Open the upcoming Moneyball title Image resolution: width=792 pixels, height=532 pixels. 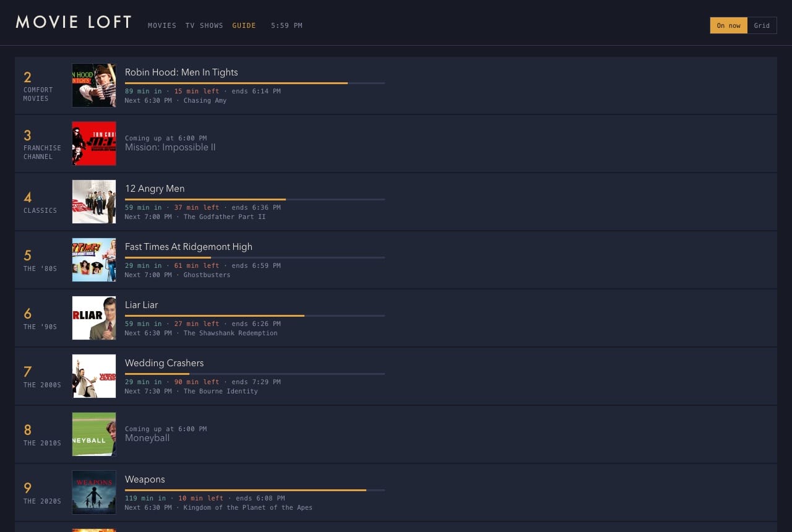click(147, 438)
